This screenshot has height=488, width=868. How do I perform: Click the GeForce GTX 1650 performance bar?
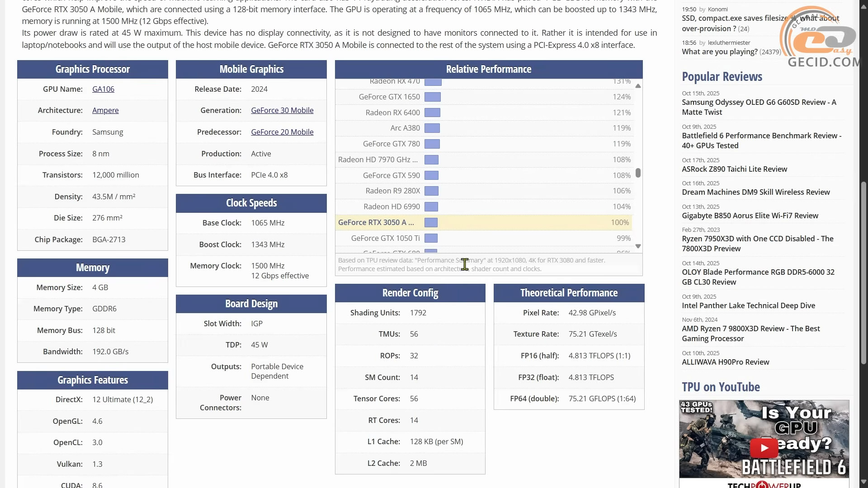[x=433, y=97]
